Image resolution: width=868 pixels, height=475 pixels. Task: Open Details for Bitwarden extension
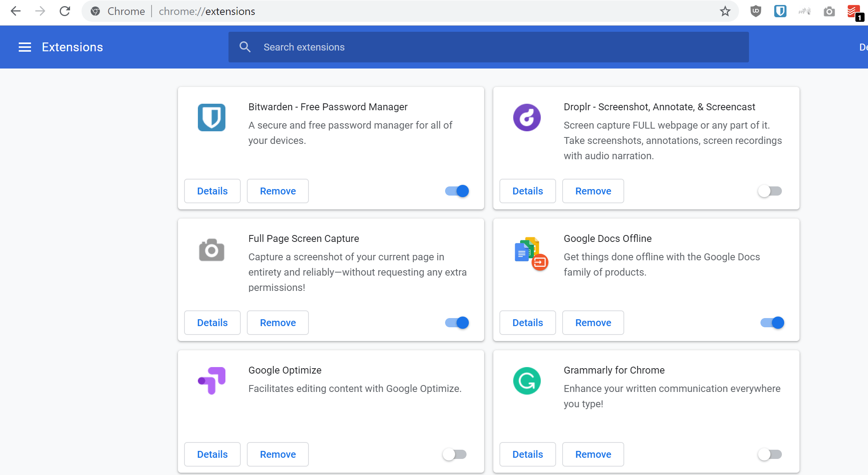pyautogui.click(x=212, y=191)
